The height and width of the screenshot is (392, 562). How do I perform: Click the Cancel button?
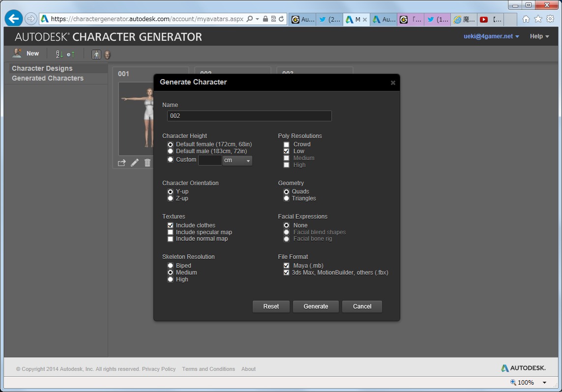point(362,307)
